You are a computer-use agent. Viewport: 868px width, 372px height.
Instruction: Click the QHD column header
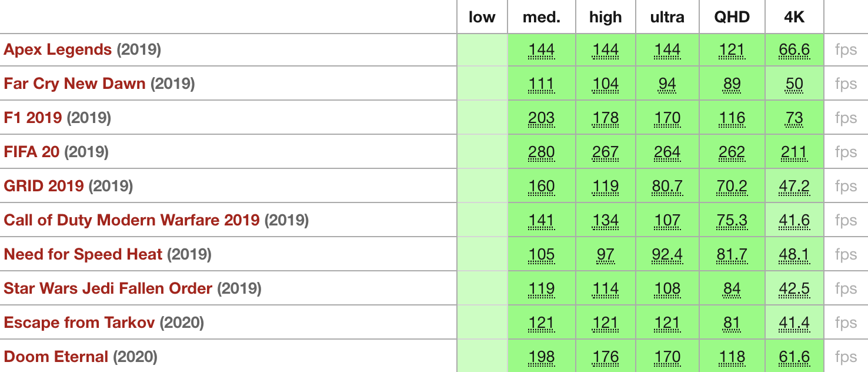click(732, 17)
